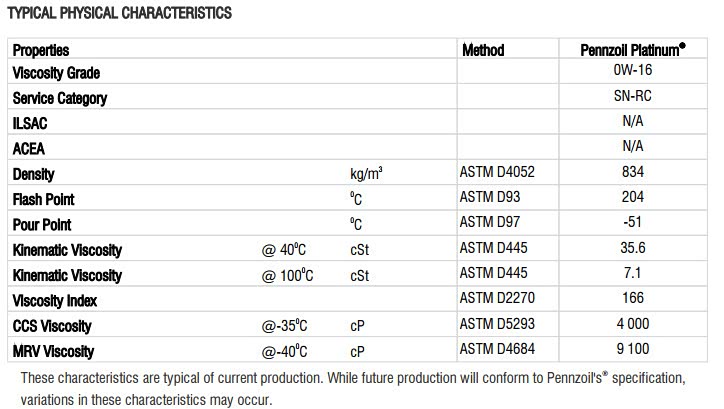Click the viscosity index value 166

[x=632, y=300]
